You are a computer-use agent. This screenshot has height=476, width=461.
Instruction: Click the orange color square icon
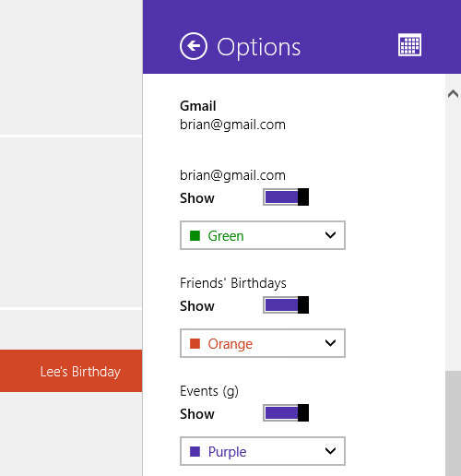tap(195, 343)
